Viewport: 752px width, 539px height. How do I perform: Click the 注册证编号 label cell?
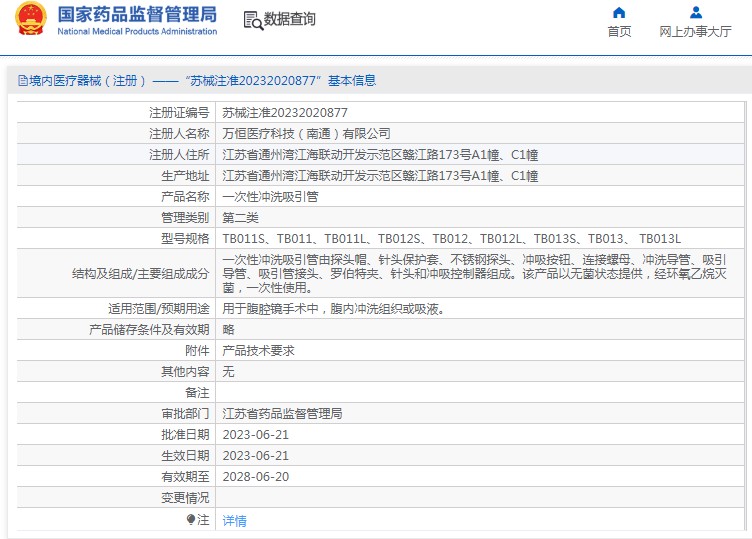click(117, 113)
